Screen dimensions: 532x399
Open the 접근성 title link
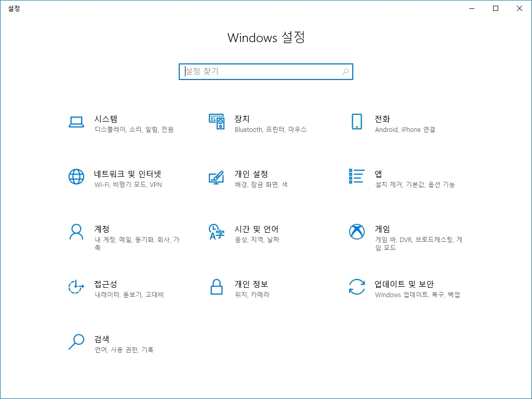(105, 284)
